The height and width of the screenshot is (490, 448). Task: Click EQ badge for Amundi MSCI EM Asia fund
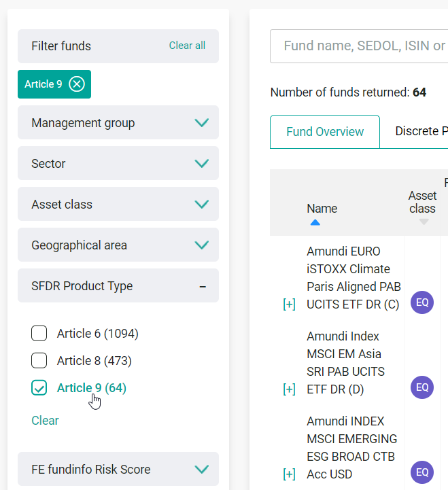click(x=422, y=387)
